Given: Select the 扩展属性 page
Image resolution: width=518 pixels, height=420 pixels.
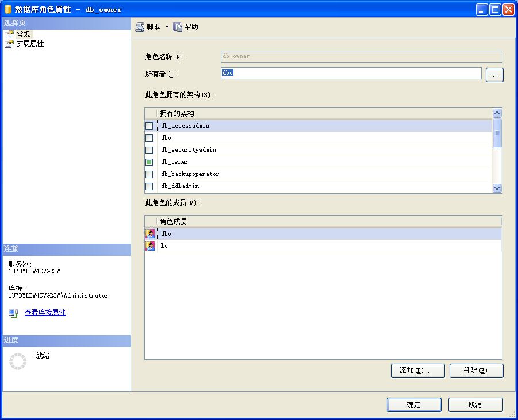Looking at the screenshot, I should tap(30, 44).
